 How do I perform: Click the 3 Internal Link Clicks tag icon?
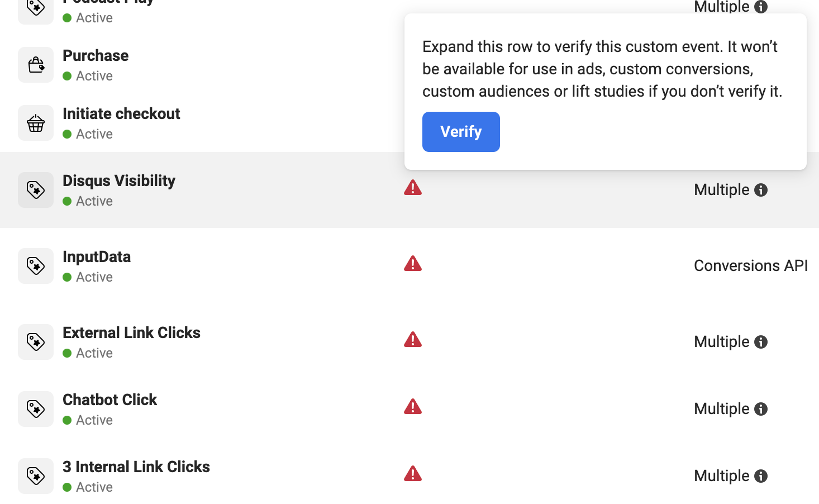tap(36, 476)
